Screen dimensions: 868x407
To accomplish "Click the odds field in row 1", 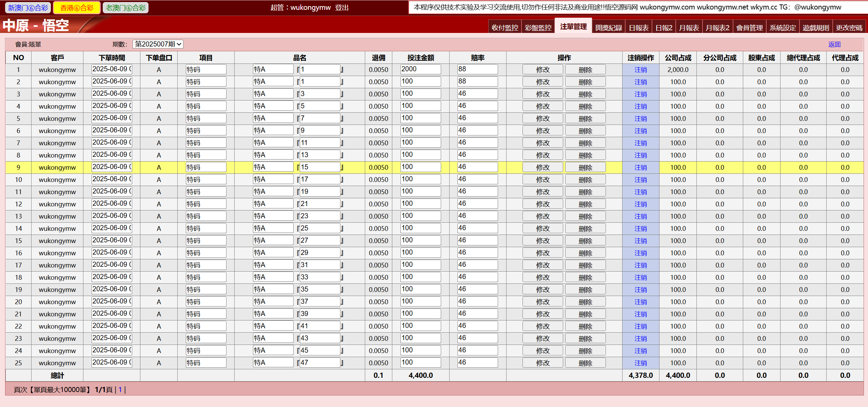I will 477,69.
